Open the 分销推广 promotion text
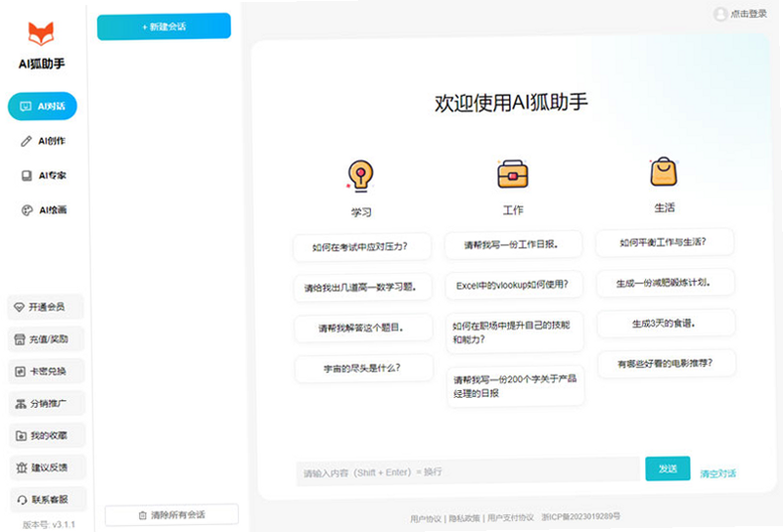783x532 pixels. tap(48, 403)
